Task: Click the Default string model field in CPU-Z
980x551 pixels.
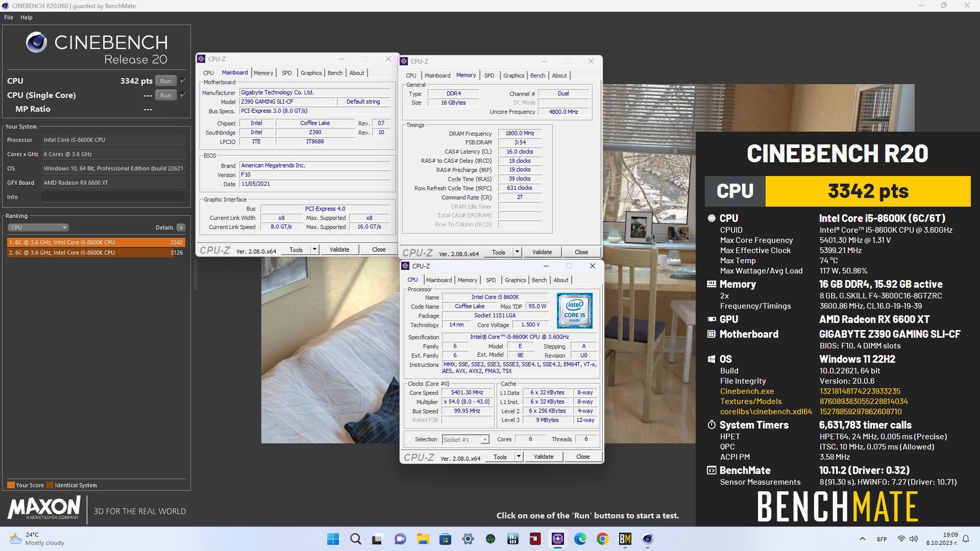Action: pos(363,102)
